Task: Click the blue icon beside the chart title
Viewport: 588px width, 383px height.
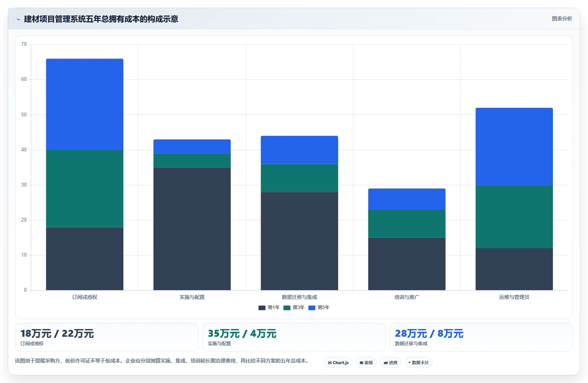Action: coord(18,19)
